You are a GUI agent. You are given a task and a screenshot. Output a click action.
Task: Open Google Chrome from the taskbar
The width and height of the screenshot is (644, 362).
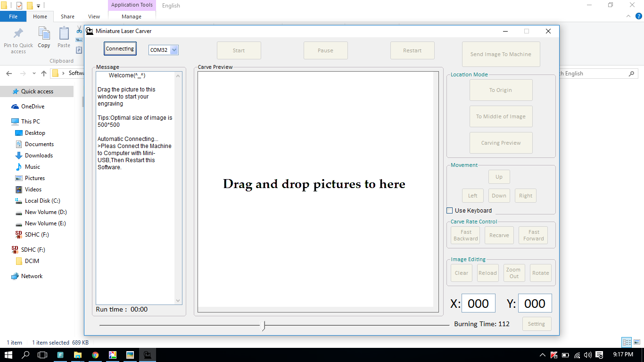[x=95, y=355]
